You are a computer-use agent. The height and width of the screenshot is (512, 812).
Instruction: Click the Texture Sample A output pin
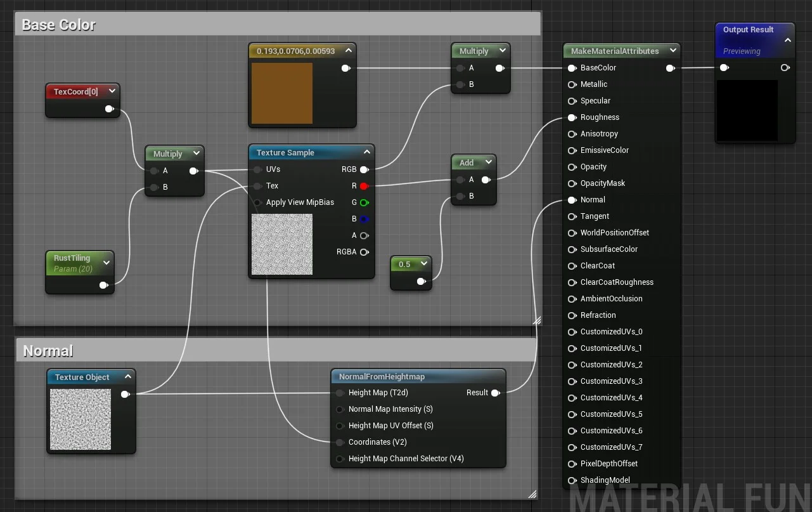(364, 235)
